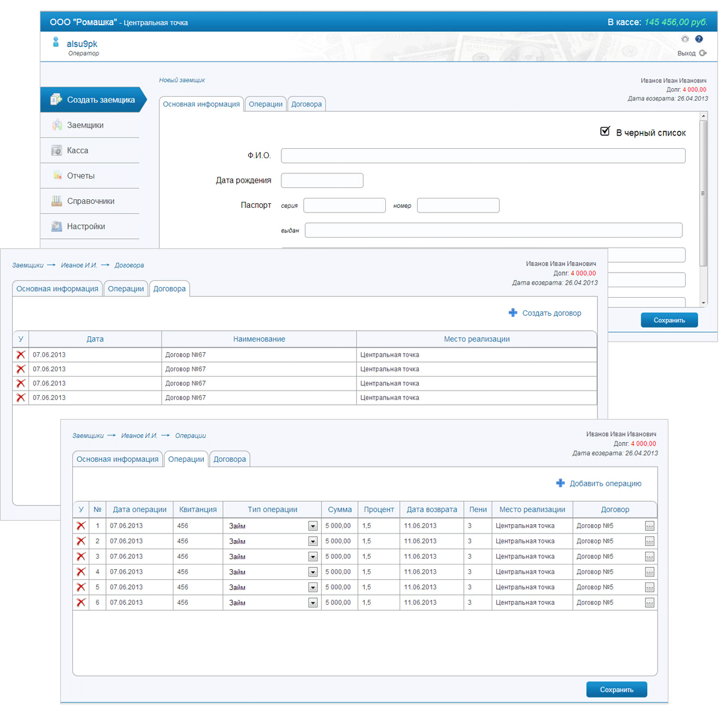Open Отчеты section in sidebar menu
This screenshot has width=728, height=728.
(89, 175)
